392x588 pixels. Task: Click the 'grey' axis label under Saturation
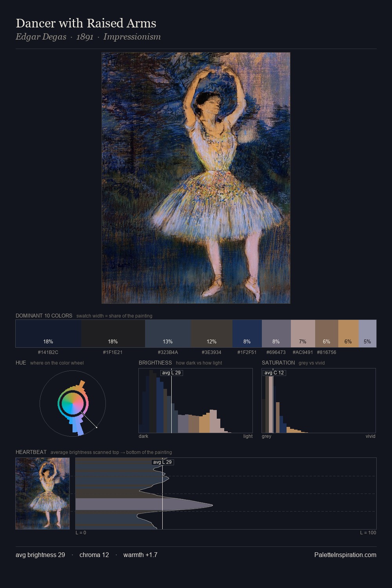[x=267, y=436]
